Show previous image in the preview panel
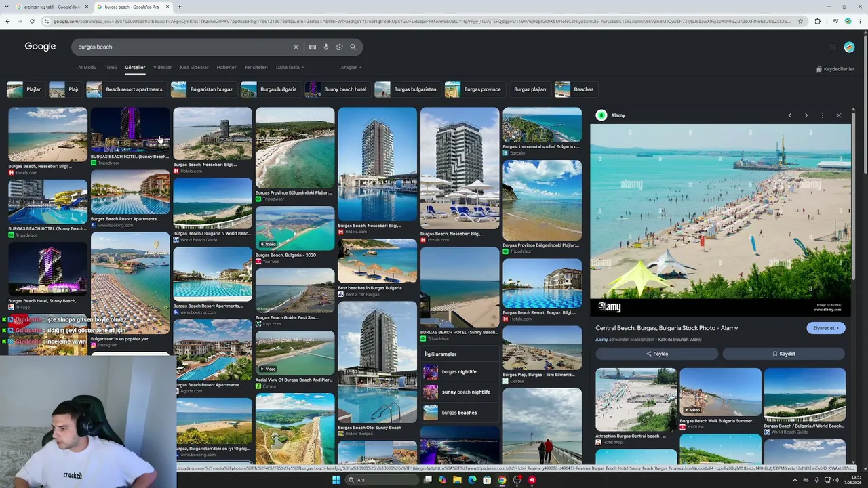Viewport: 868px width, 488px height. point(790,115)
